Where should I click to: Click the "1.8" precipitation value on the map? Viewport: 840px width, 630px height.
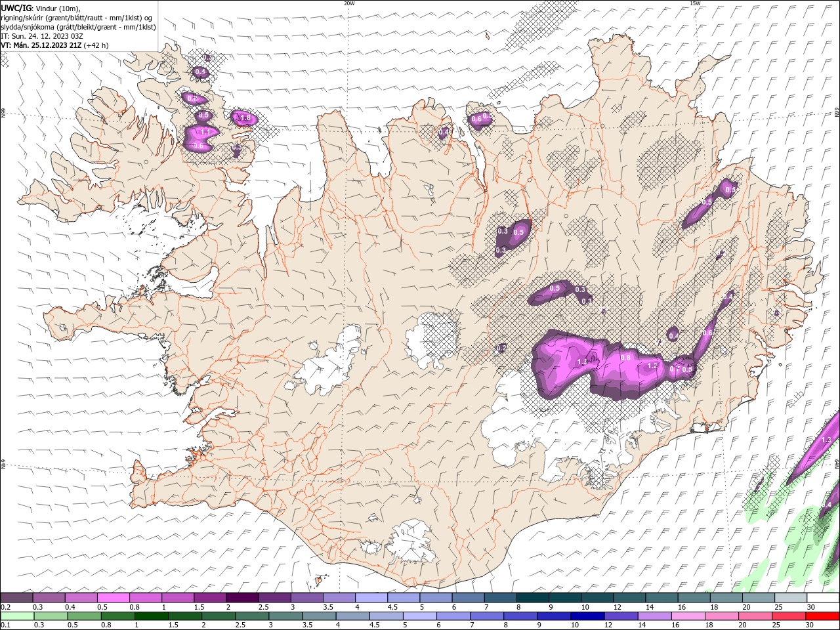245,118
